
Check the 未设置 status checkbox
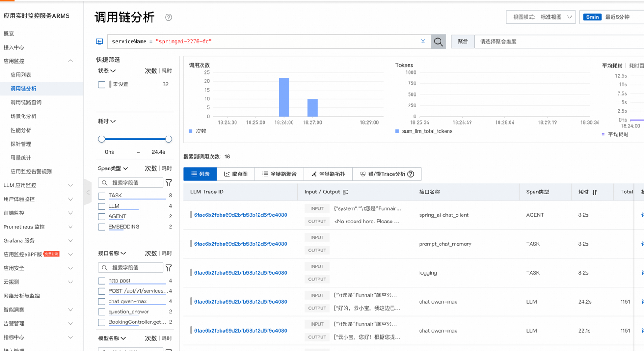coord(101,84)
